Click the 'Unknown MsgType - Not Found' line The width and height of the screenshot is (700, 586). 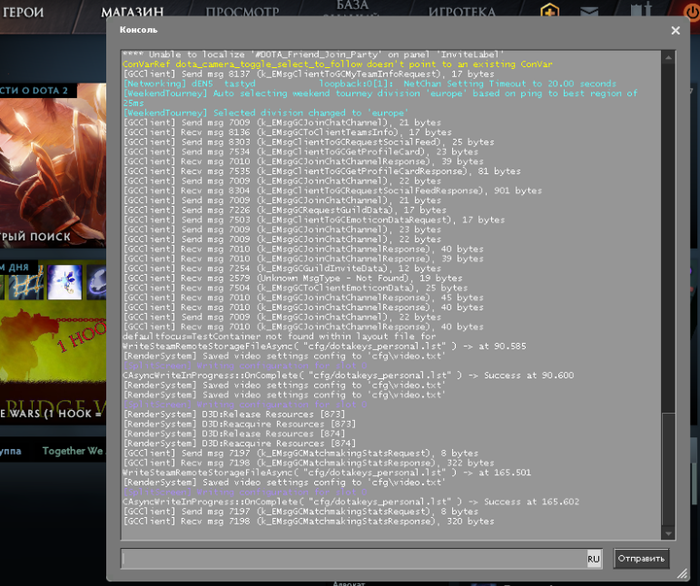coord(292,278)
